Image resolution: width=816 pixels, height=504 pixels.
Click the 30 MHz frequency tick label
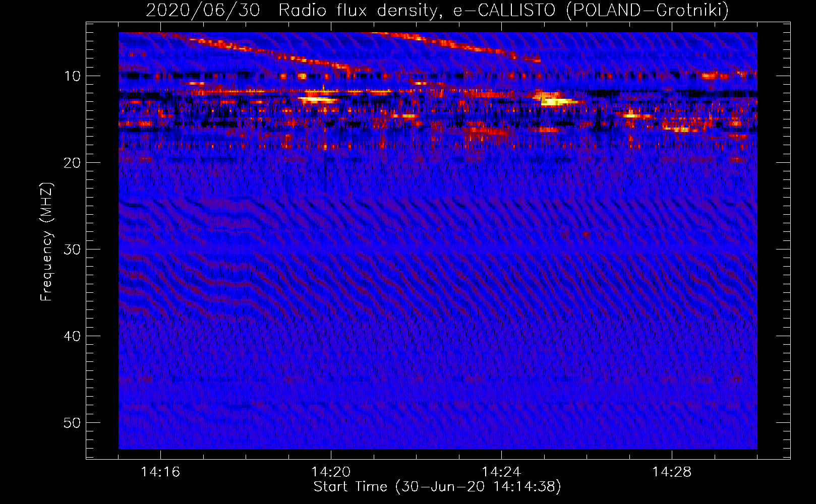pos(73,249)
